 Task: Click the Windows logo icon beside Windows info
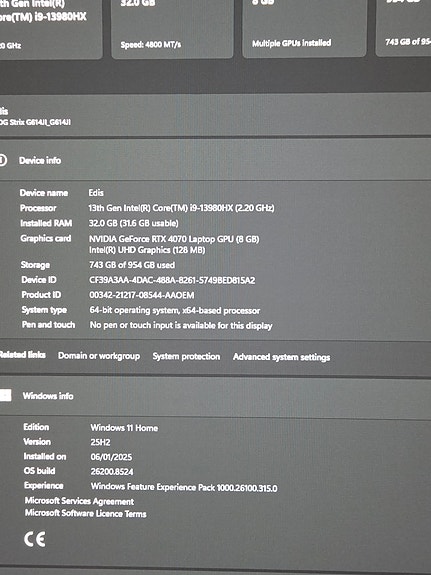(5, 395)
